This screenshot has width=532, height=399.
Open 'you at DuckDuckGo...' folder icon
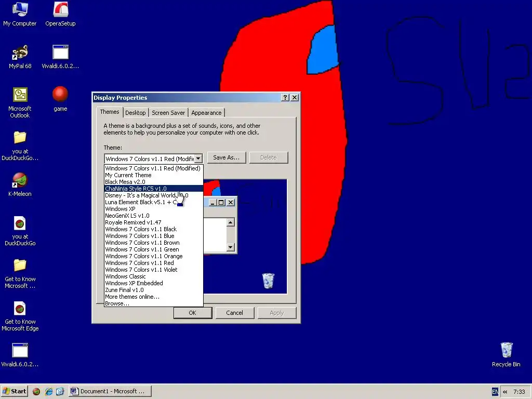(20, 146)
